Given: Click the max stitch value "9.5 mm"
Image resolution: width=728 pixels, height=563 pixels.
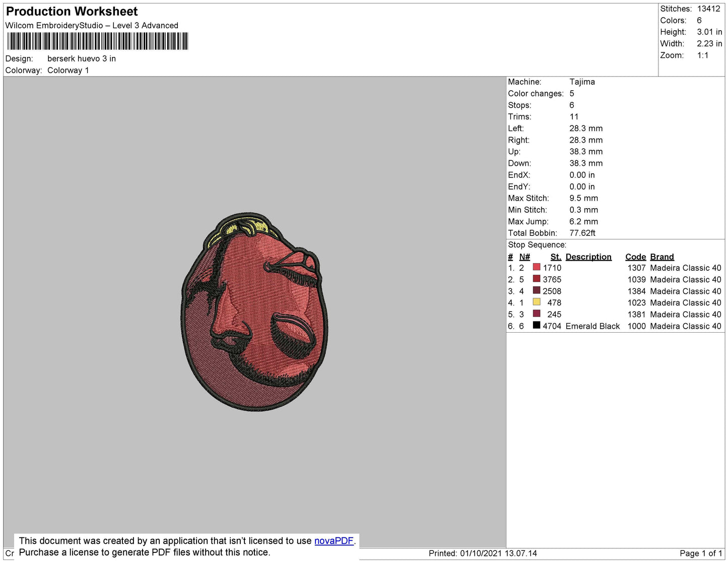Looking at the screenshot, I should 584,198.
